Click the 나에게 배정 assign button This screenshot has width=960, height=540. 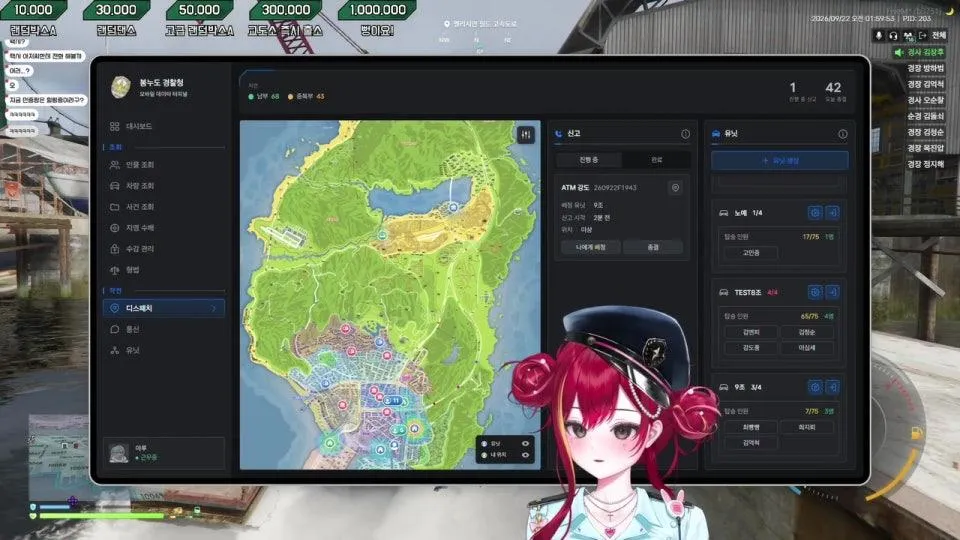point(591,247)
